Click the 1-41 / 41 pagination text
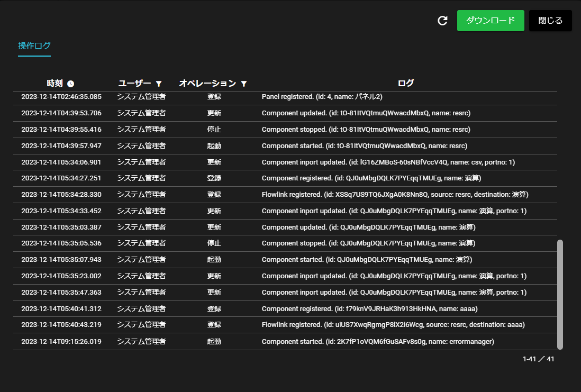Screen dimensions: 581x392 (x=538, y=359)
